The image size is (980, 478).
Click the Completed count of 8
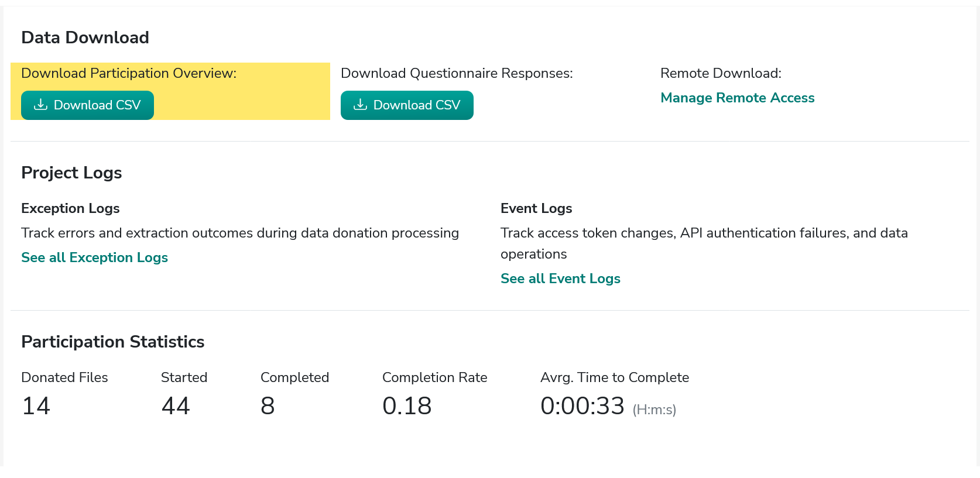268,405
